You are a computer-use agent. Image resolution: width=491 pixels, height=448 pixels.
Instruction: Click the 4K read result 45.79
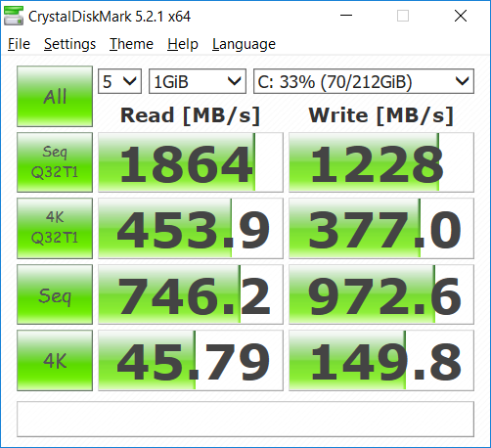point(191,360)
